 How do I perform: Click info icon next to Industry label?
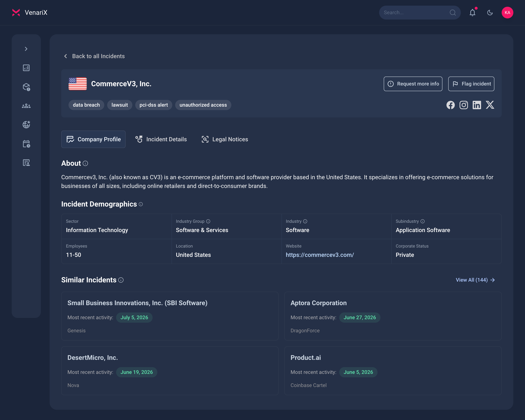tap(305, 221)
